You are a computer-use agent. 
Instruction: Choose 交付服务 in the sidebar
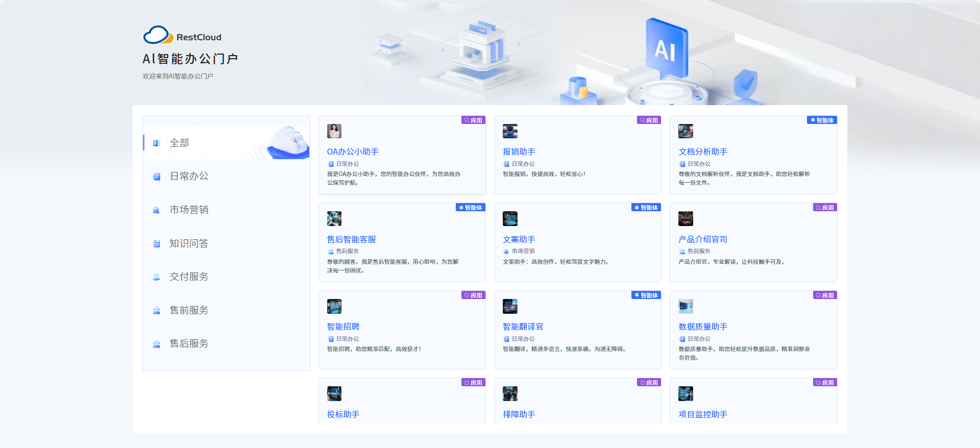(189, 277)
